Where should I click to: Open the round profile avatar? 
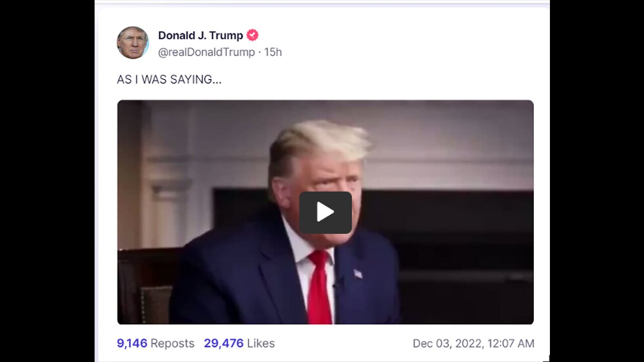point(133,43)
